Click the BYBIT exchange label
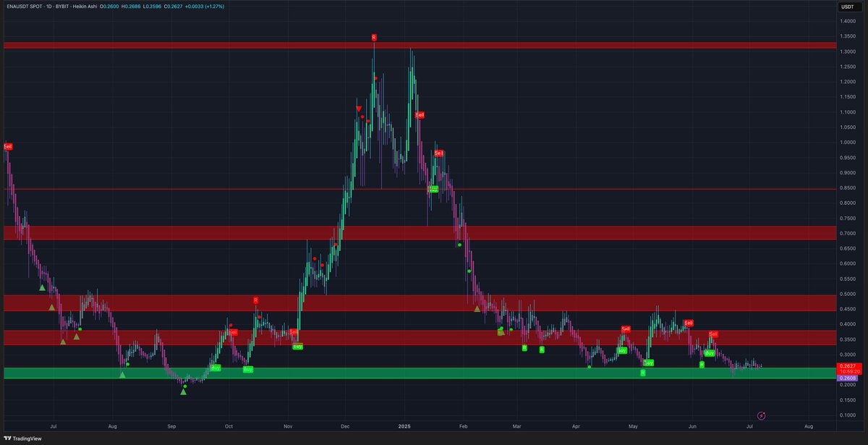The height and width of the screenshot is (445, 868). [62, 7]
